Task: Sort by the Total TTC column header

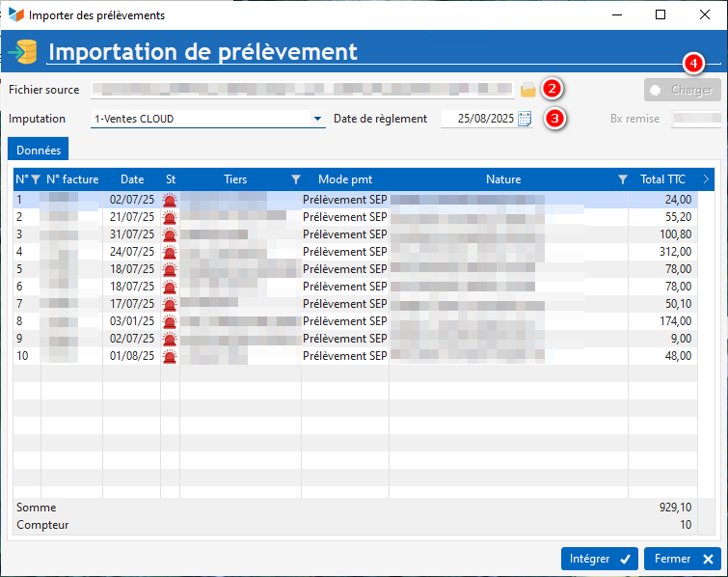Action: [665, 179]
